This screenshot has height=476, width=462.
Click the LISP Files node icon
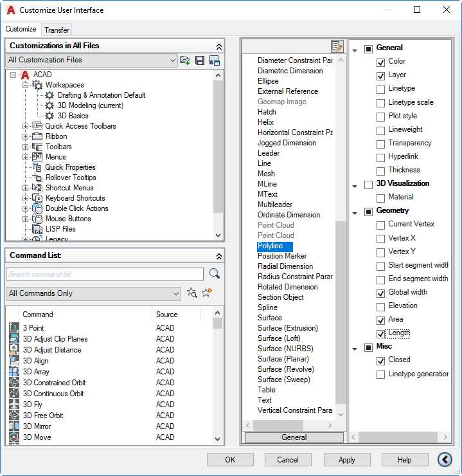tap(37, 229)
